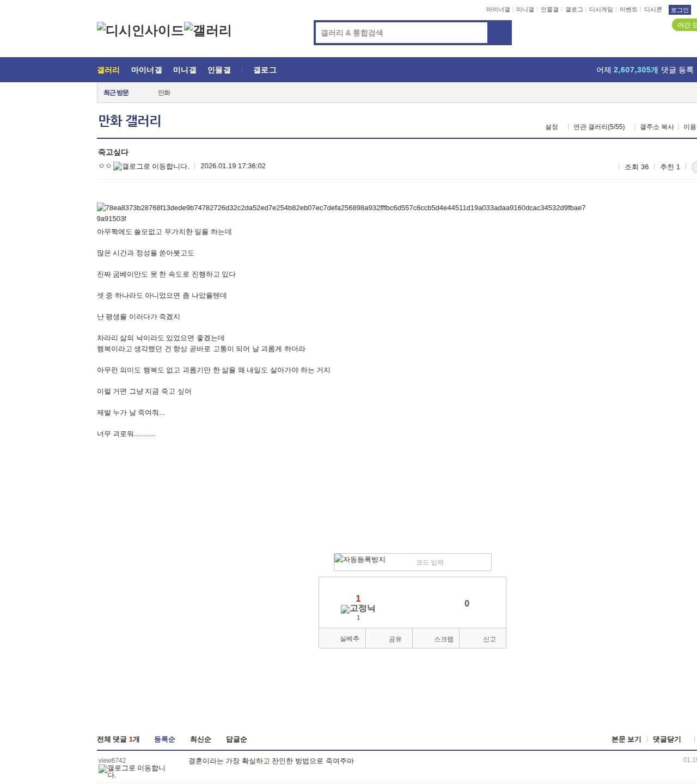Click the 신고 button
The height and width of the screenshot is (784, 697).
482,639
